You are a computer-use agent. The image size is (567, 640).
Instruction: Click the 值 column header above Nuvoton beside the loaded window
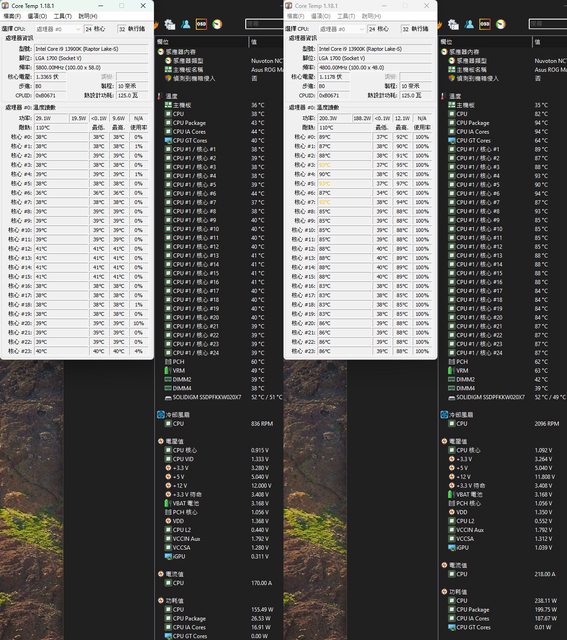coord(537,42)
